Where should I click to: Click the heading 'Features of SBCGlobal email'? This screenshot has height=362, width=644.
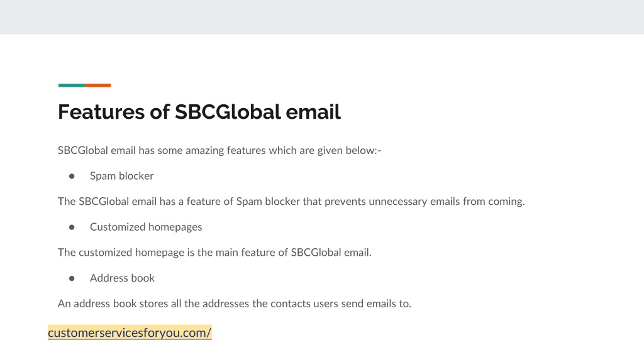199,112
